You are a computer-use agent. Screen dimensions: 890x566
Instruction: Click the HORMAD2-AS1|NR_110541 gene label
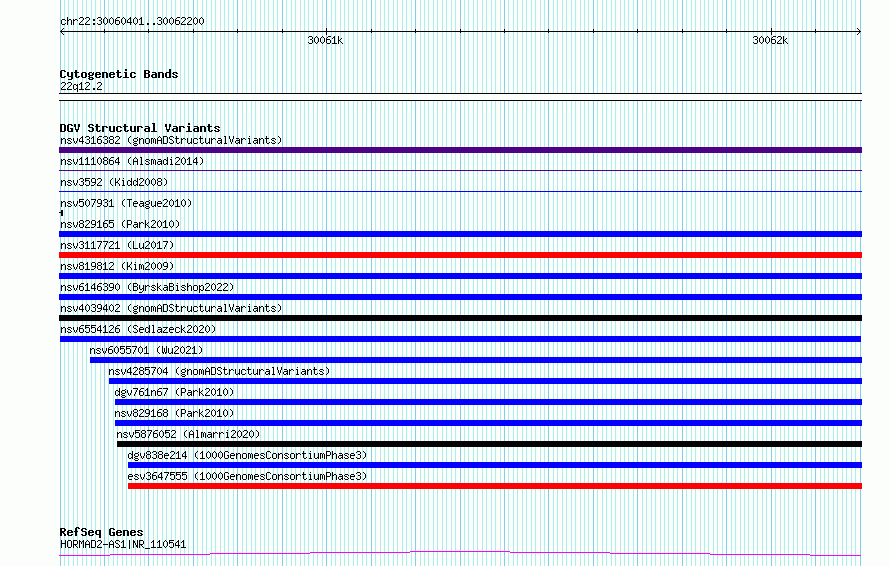pos(123,544)
